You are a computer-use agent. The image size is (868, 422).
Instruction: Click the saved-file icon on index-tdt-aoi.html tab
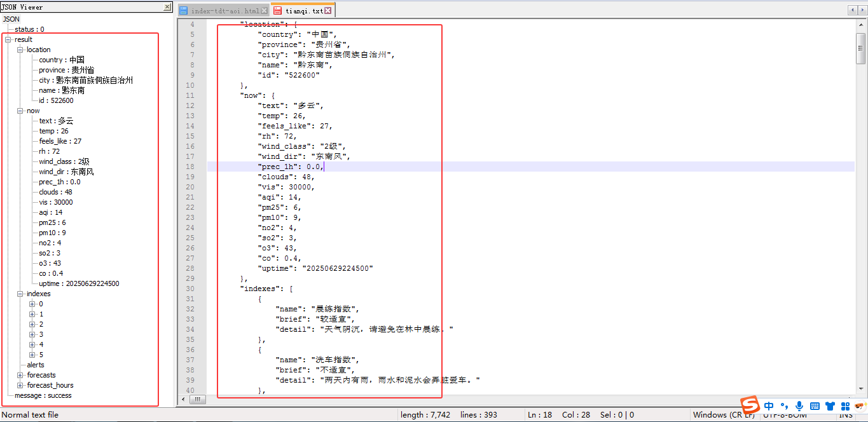click(x=183, y=10)
